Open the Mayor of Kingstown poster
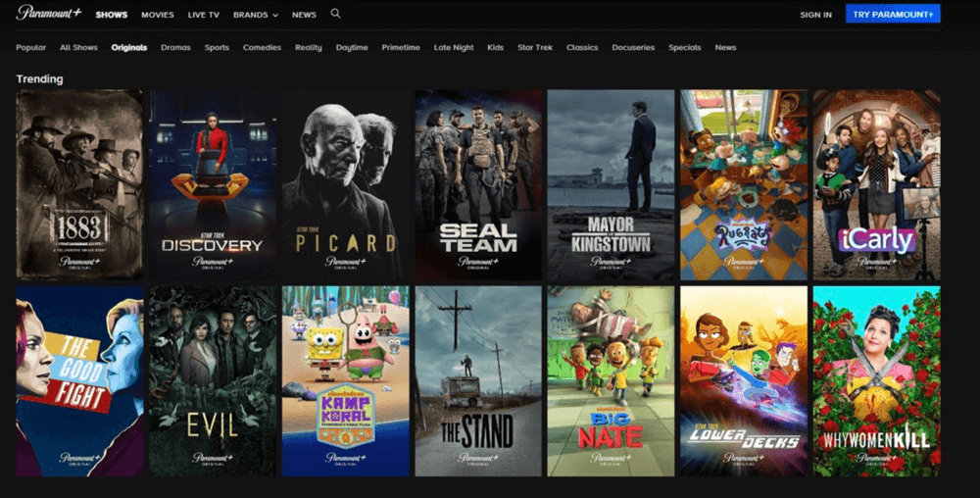 click(612, 185)
